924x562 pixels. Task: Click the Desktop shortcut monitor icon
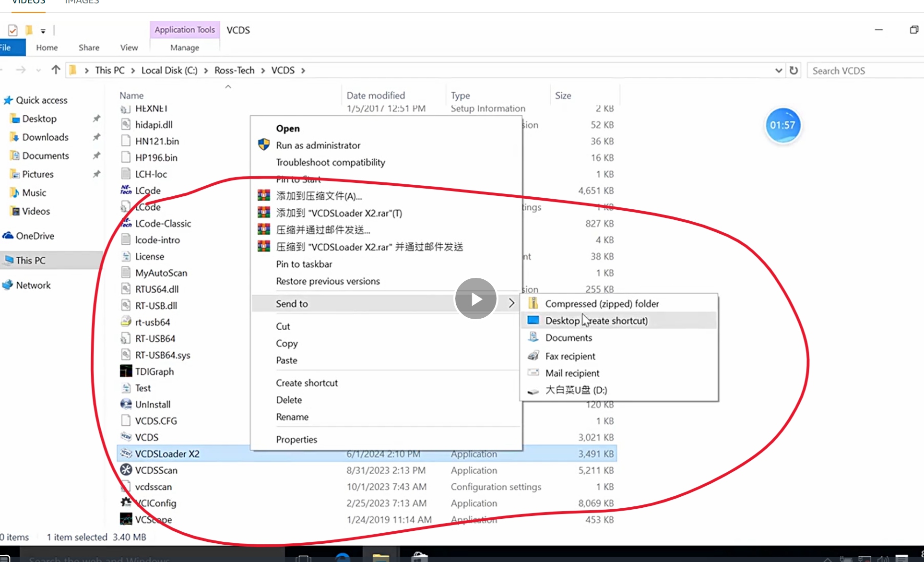point(533,320)
